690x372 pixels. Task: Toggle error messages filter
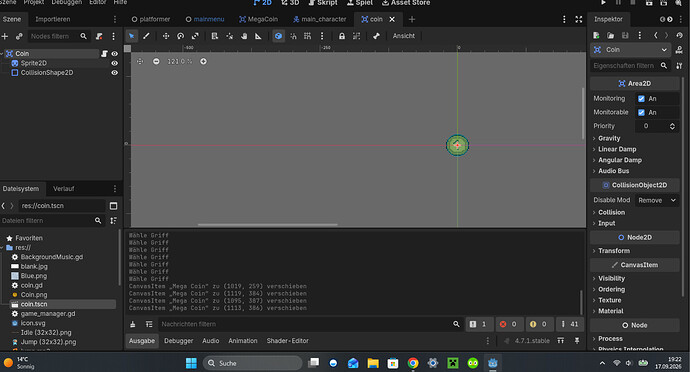point(508,324)
